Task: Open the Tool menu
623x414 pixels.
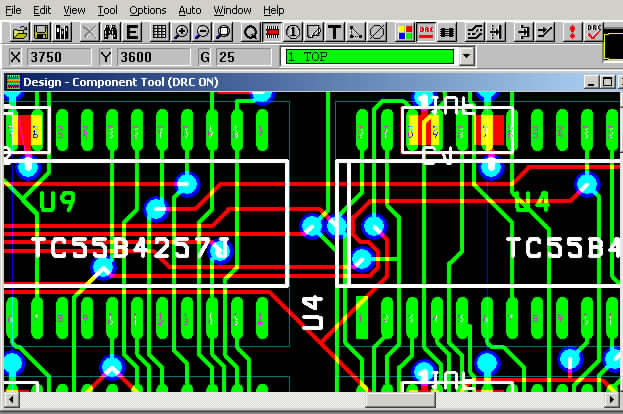Action: click(x=108, y=10)
